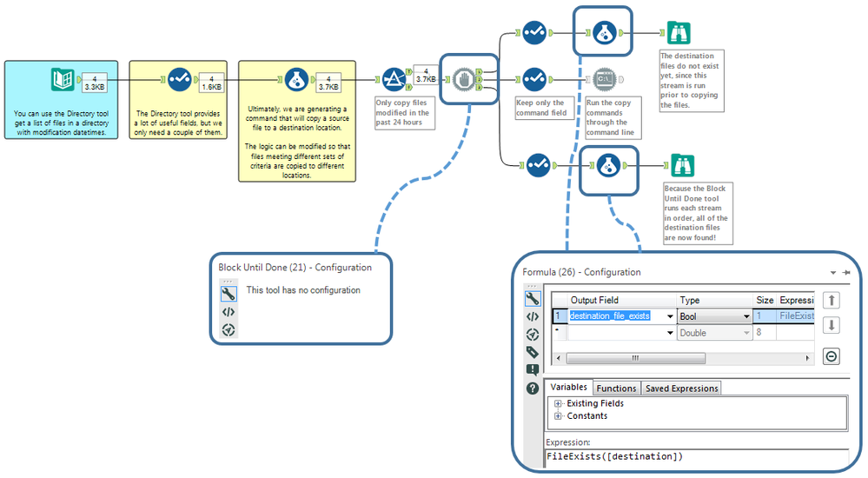
Task: Click the 'Keep only the command field' annotation
Action: tap(544, 108)
